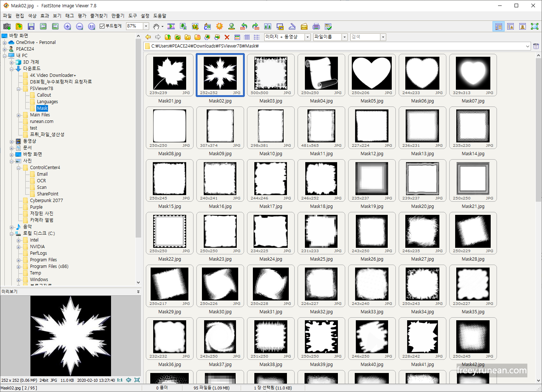This screenshot has width=542, height=392.
Task: Collapse the 미리보기 preview panel chevron
Action: click(x=138, y=291)
